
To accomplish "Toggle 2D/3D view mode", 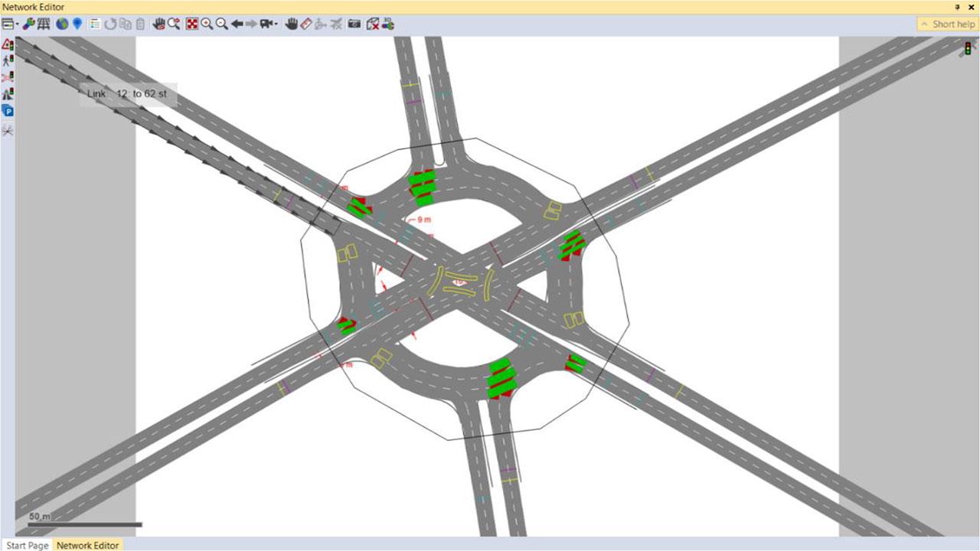I will pyautogui.click(x=388, y=24).
